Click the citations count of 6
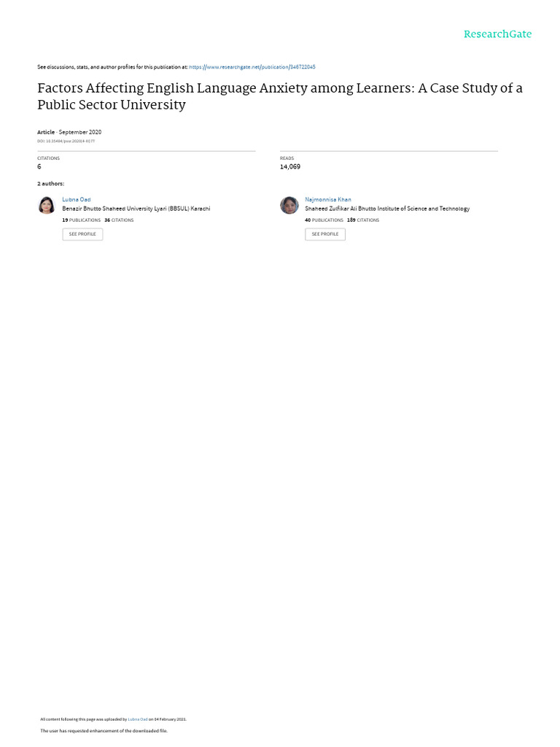 39,167
